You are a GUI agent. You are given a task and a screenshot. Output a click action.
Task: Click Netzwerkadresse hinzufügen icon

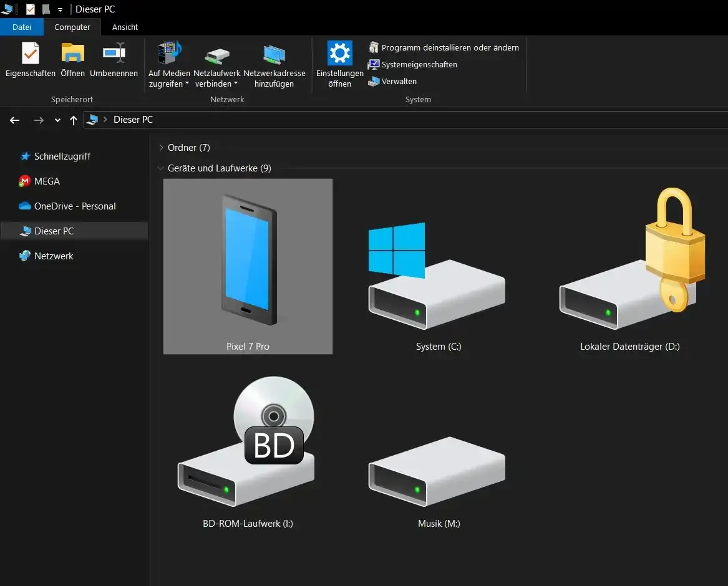pyautogui.click(x=274, y=54)
